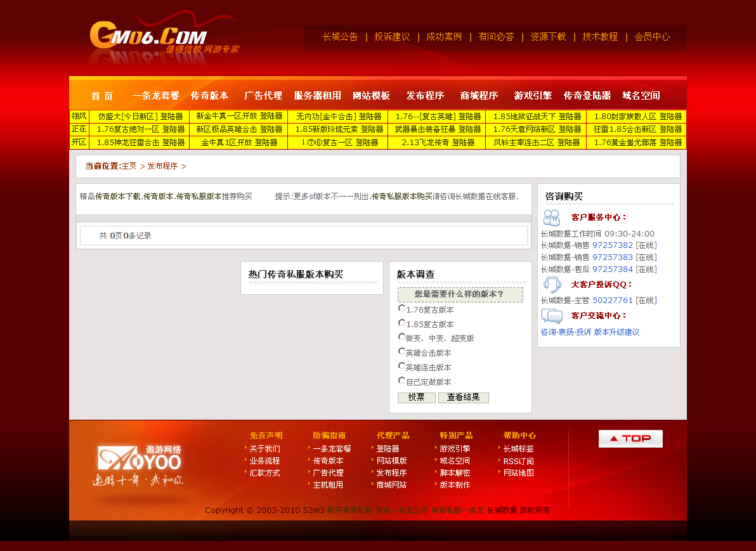Screen dimensions: 756x551
Task: Click the headset icon beside 大客户投诉QQ
Action: tap(552, 285)
